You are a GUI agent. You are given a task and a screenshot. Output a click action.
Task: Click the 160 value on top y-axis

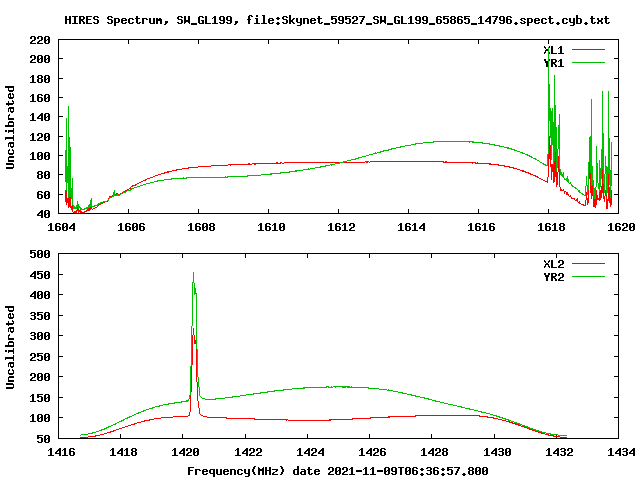click(40, 98)
